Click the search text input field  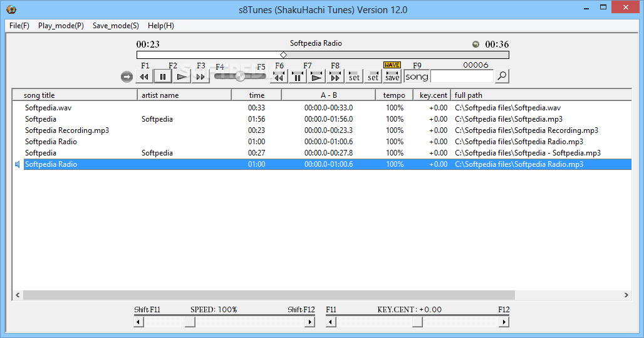[462, 77]
